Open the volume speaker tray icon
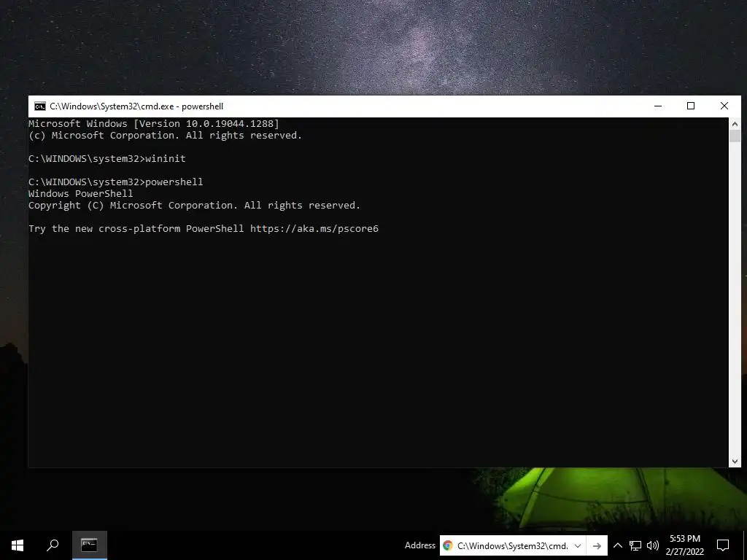The image size is (747, 560). point(653,545)
